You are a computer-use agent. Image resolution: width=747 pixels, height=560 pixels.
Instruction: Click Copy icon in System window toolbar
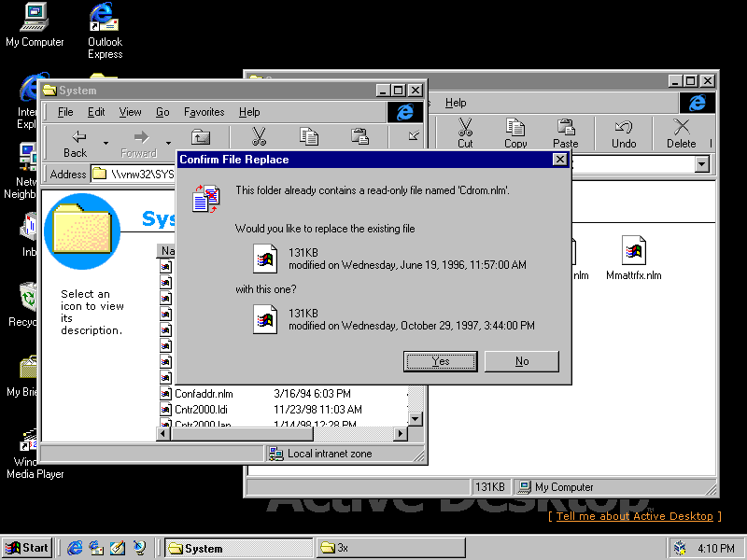click(x=309, y=136)
